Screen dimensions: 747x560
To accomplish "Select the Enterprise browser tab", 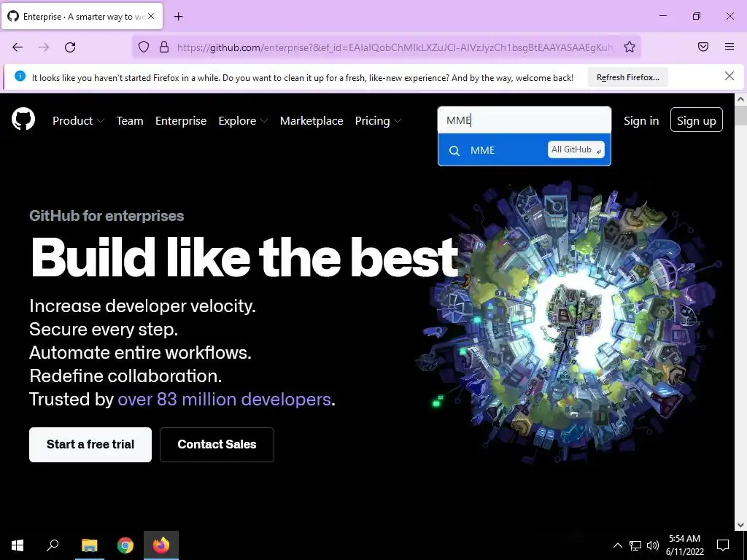I will [x=82, y=16].
